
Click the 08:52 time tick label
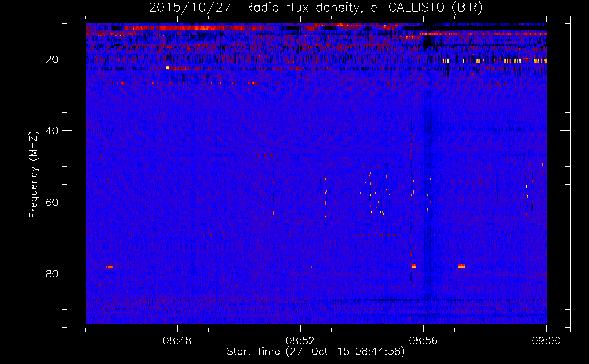tap(300, 341)
